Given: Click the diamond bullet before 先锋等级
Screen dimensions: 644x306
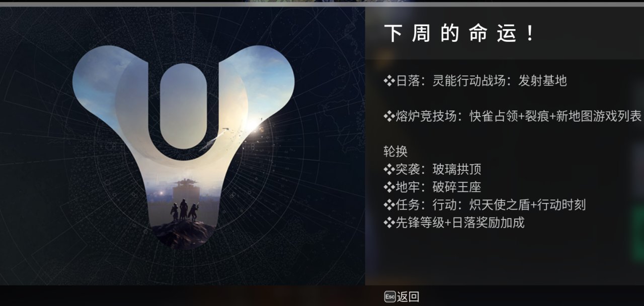Looking at the screenshot, I should [389, 223].
